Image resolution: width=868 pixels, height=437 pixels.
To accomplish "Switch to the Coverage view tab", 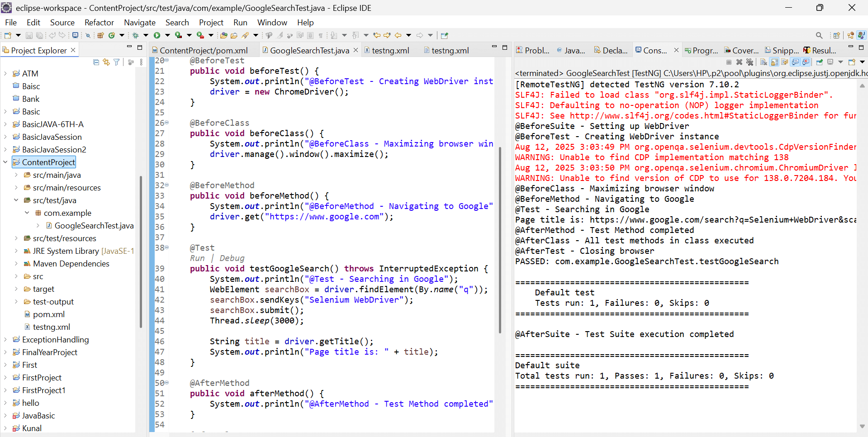I will [742, 50].
